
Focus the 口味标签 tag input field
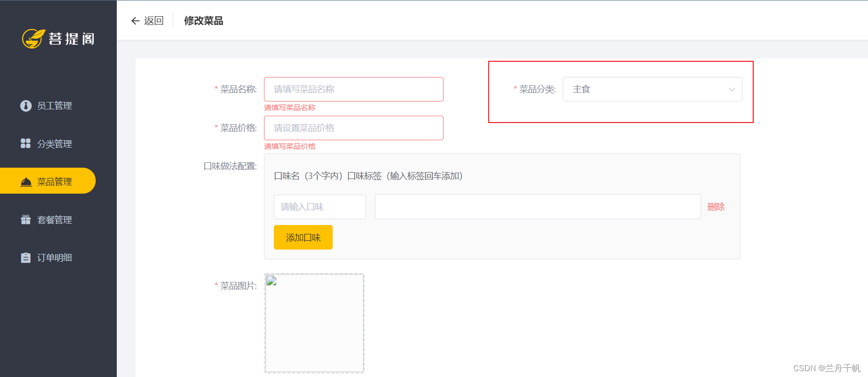[x=538, y=206]
